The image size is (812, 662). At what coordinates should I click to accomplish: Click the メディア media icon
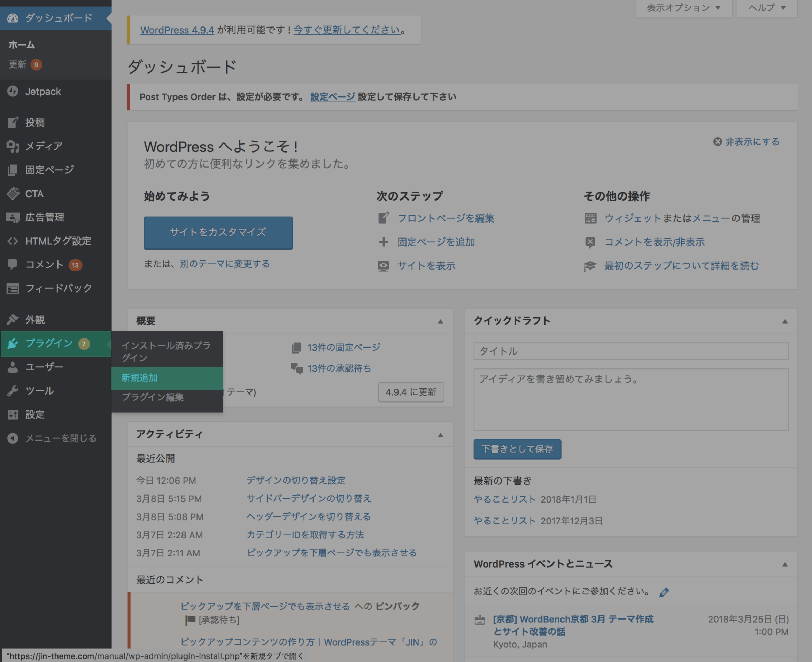(13, 146)
